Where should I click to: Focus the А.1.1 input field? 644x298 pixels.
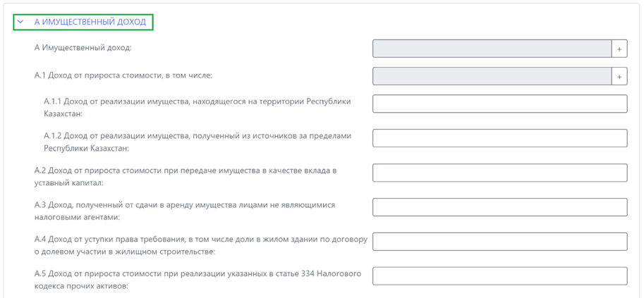pos(499,104)
